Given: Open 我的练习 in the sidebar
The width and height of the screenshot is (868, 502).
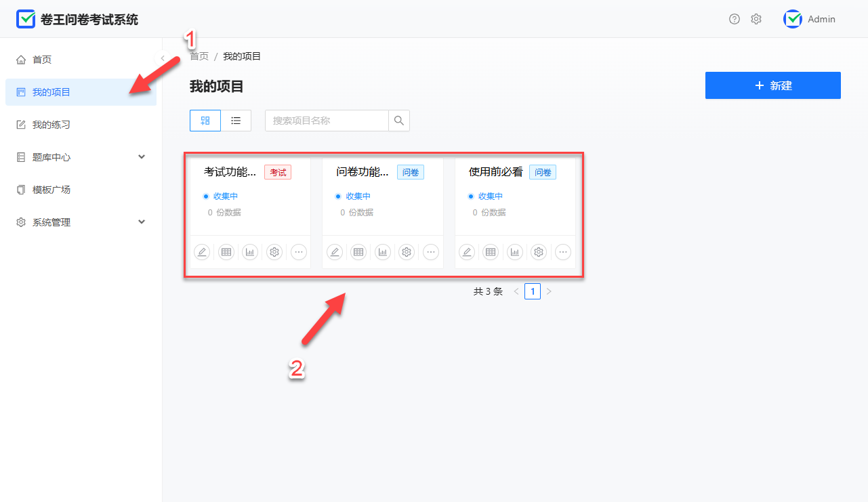Looking at the screenshot, I should 81,125.
